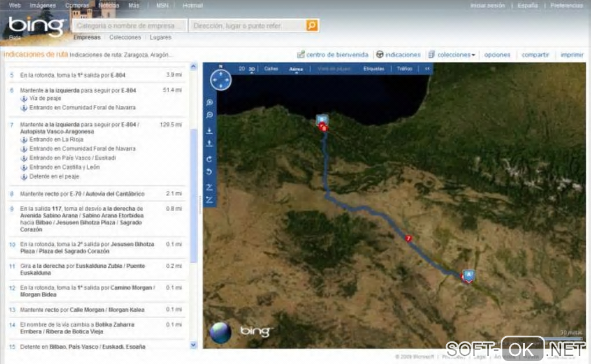Click the compartir link
The image size is (591, 364).
pos(535,54)
